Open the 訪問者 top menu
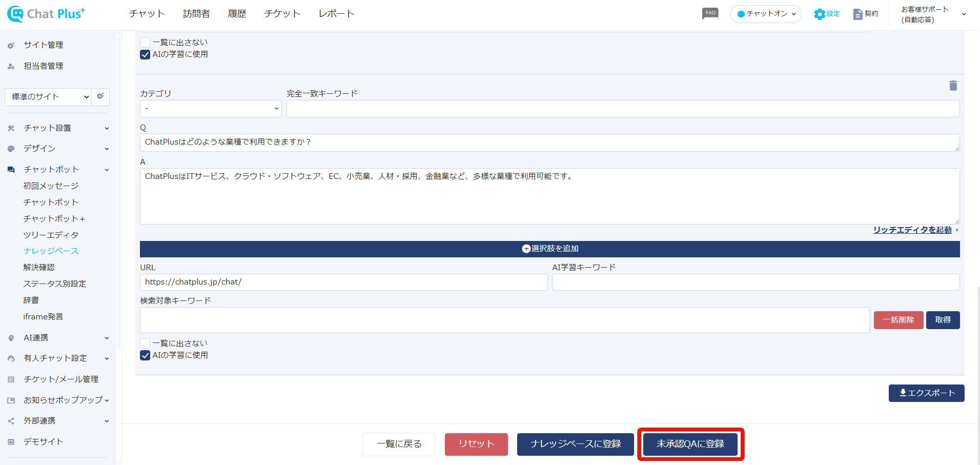Screen dimensions: 980x465 [196, 14]
